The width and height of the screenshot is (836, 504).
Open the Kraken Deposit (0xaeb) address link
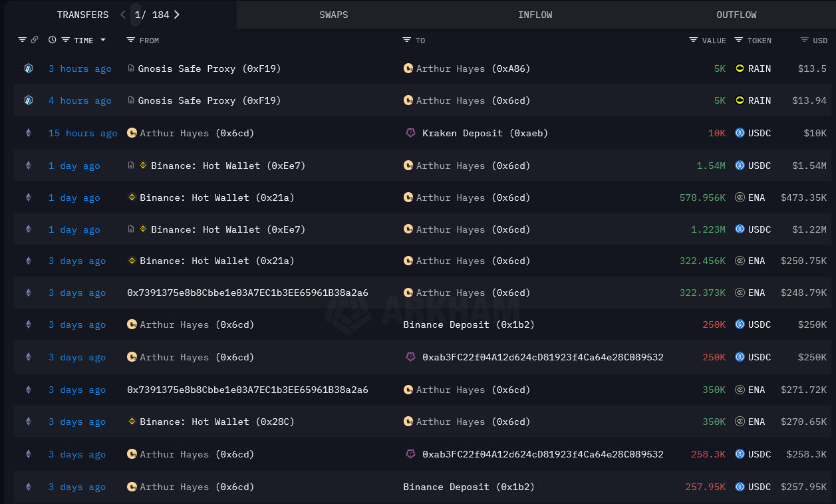point(485,133)
